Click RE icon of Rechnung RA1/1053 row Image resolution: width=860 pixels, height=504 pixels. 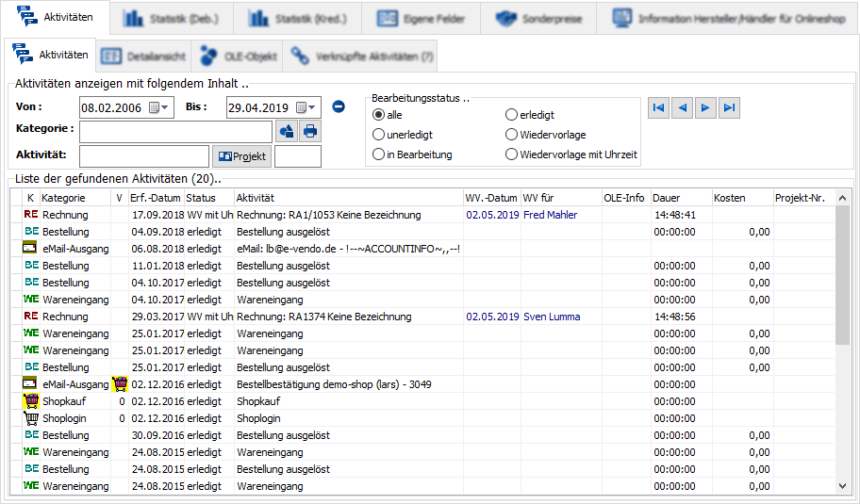31,214
